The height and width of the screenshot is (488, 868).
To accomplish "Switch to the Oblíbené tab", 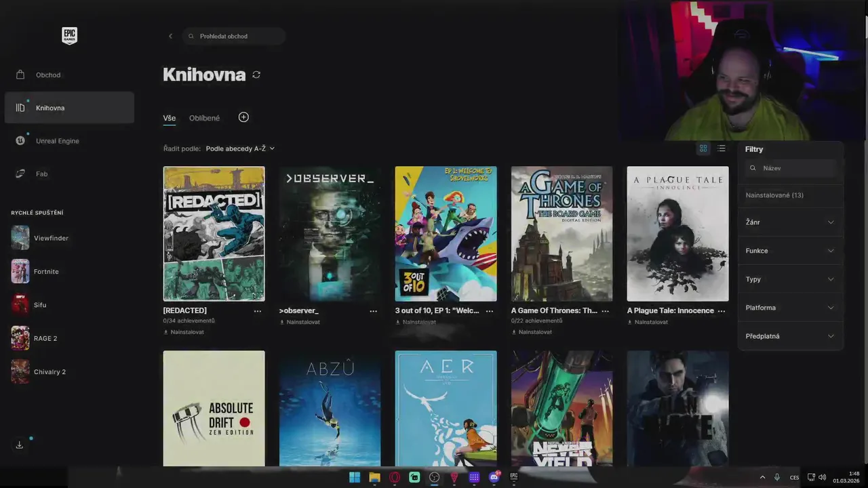I will click(x=204, y=118).
